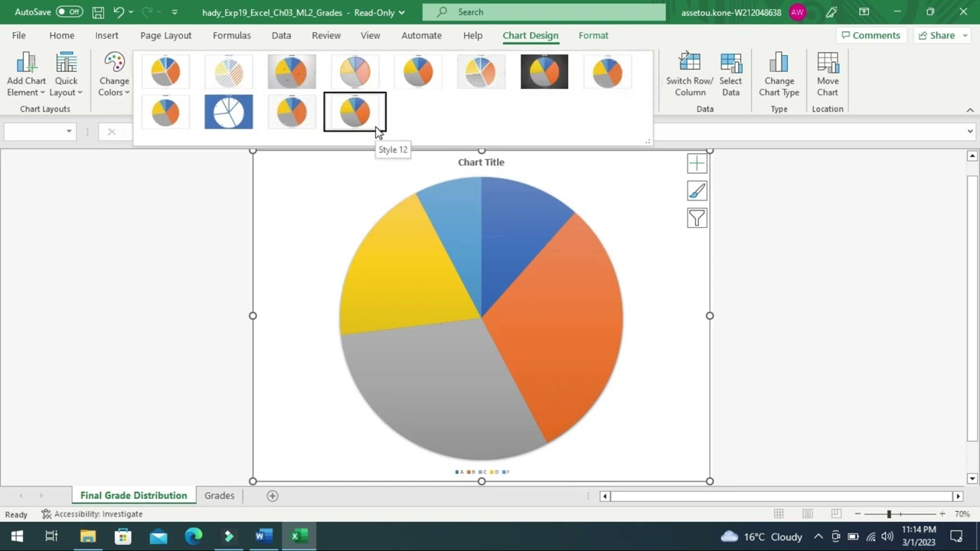Open the Formulas tab

coord(232,35)
